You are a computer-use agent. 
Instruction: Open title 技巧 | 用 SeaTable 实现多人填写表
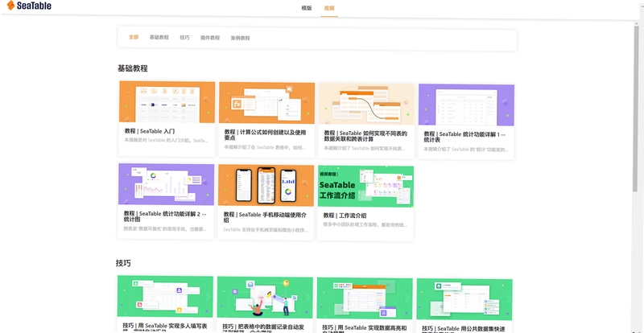pos(165,327)
